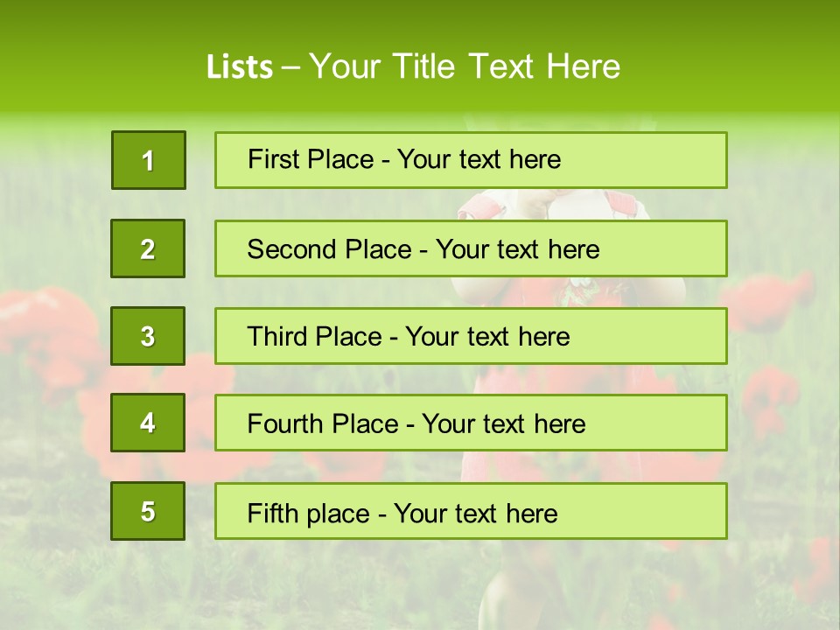
Task: Click the green header banner area
Action: tap(420, 56)
